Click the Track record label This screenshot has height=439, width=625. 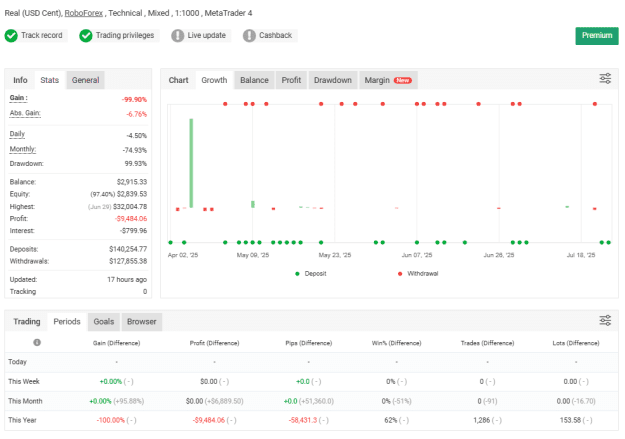(x=42, y=35)
